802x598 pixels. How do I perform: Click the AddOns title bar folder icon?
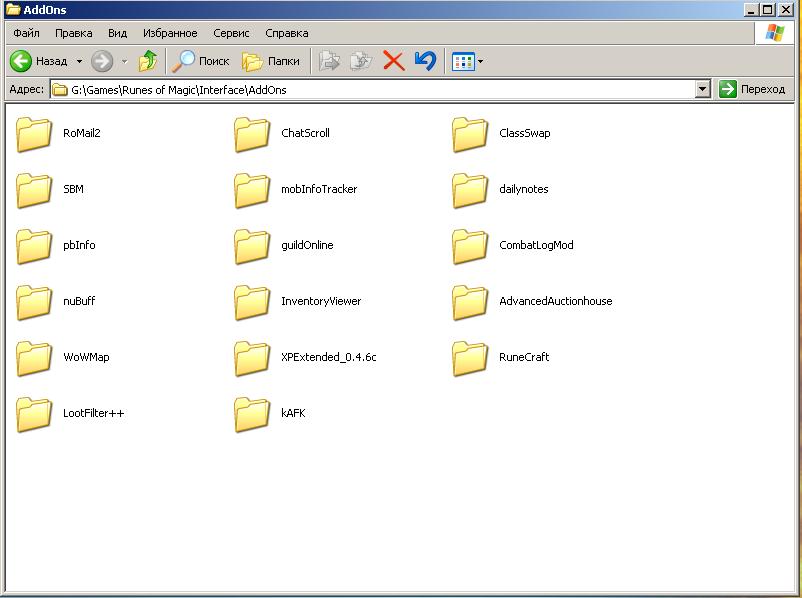[13, 10]
